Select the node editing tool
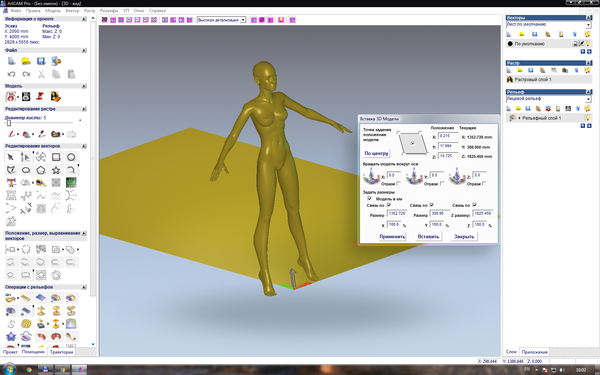 coord(26,157)
